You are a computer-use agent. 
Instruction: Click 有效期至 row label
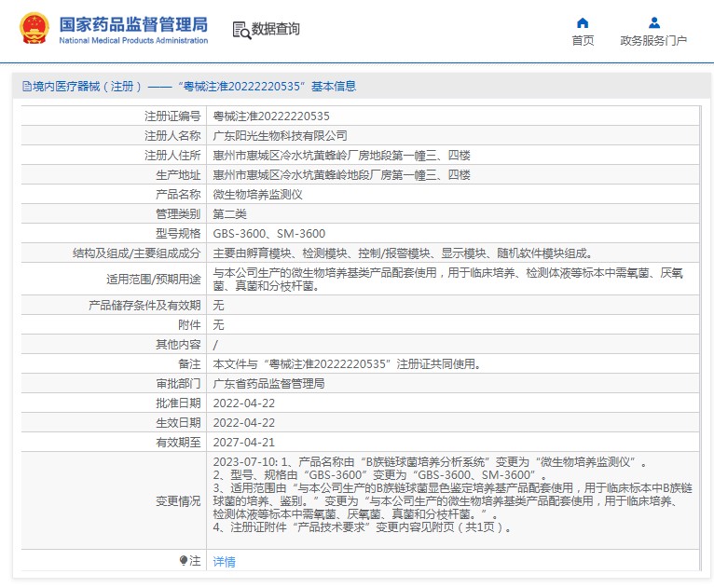[178, 443]
